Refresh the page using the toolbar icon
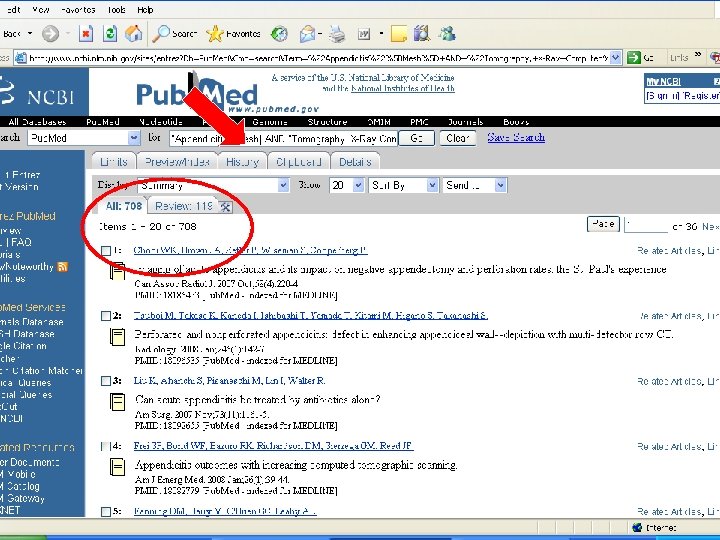The image size is (720, 540). 110,34
